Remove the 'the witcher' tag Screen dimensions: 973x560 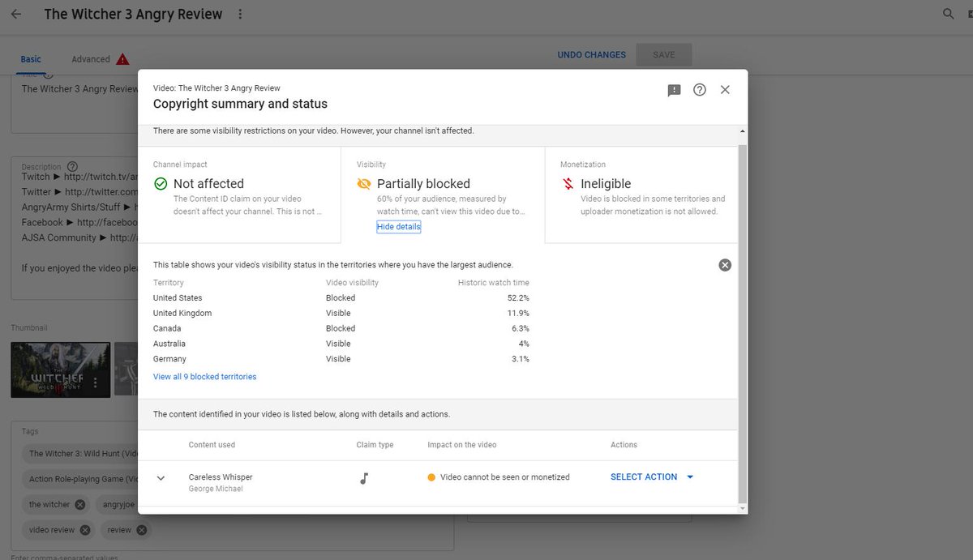pyautogui.click(x=79, y=504)
